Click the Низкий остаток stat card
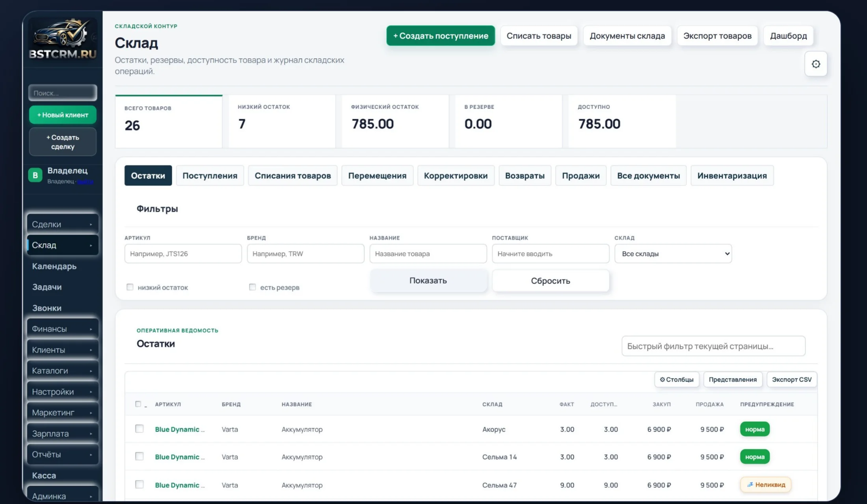This screenshot has height=504, width=867. [282, 121]
